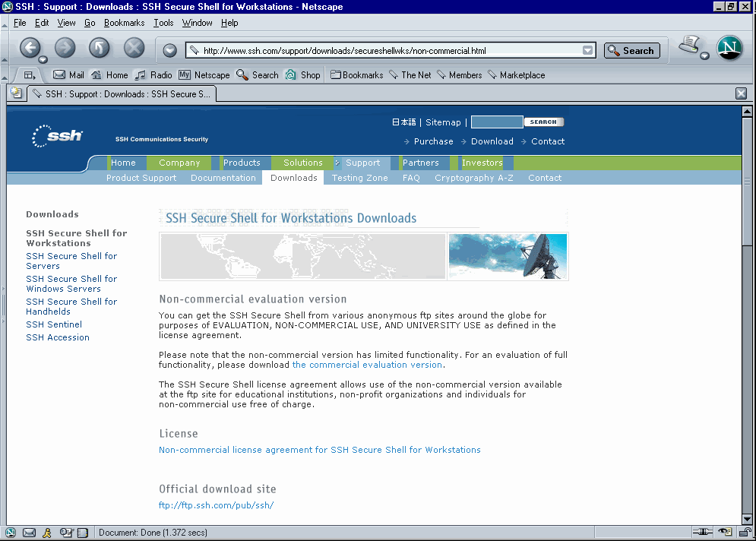The width and height of the screenshot is (756, 541).
Task: Open the new tab button left of tabs
Action: click(16, 93)
